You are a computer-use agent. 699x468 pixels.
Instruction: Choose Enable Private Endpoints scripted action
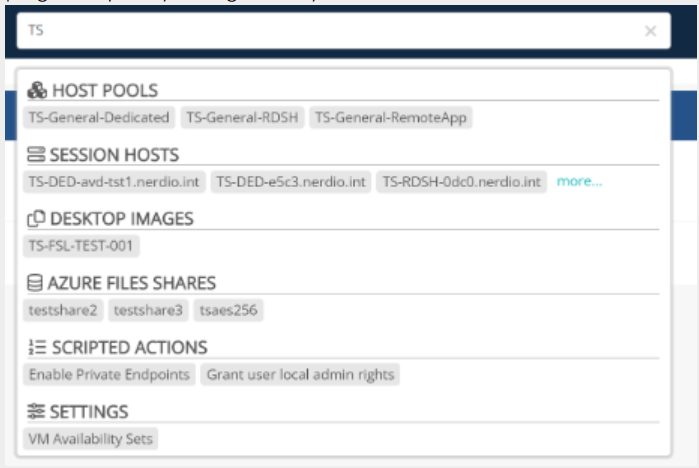(109, 374)
